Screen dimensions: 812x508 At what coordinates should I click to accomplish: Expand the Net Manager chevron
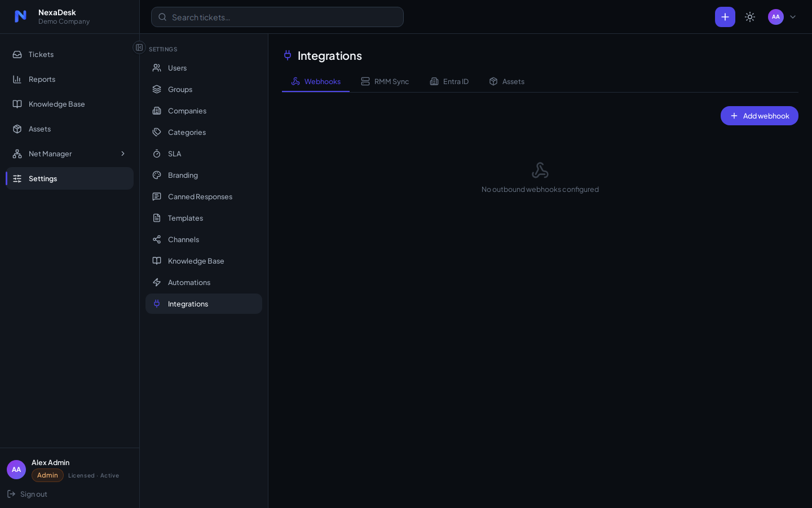(x=123, y=154)
